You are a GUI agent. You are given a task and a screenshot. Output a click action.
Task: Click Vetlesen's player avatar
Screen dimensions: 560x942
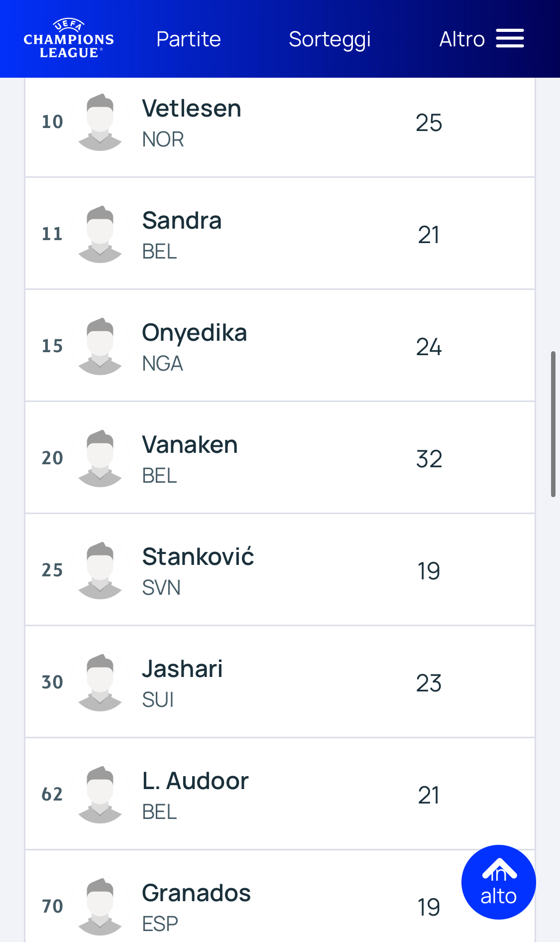coord(100,122)
